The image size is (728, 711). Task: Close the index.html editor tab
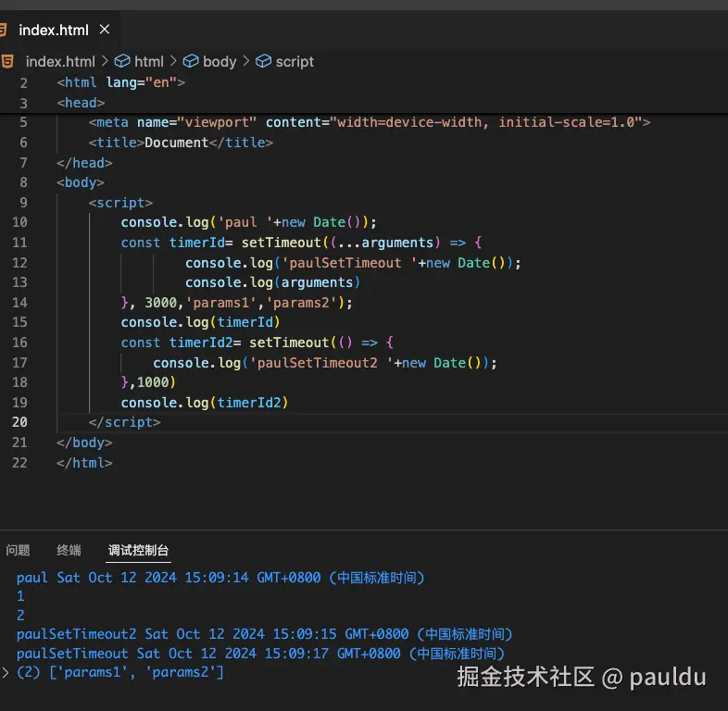[105, 30]
